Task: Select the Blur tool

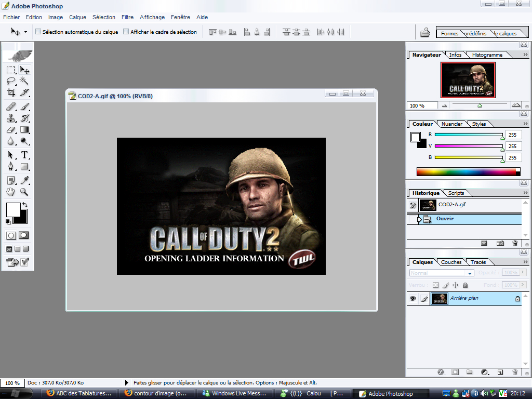Action: (x=11, y=141)
